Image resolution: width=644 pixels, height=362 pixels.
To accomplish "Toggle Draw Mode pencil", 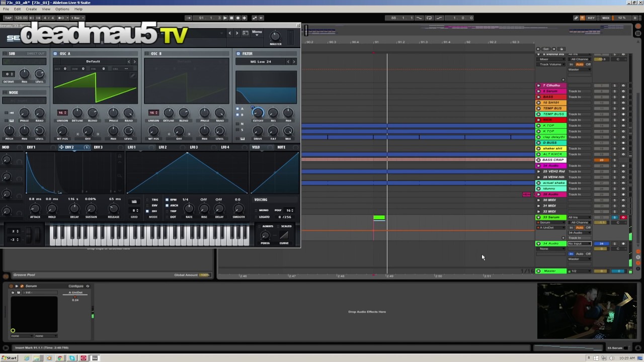I will point(576,18).
